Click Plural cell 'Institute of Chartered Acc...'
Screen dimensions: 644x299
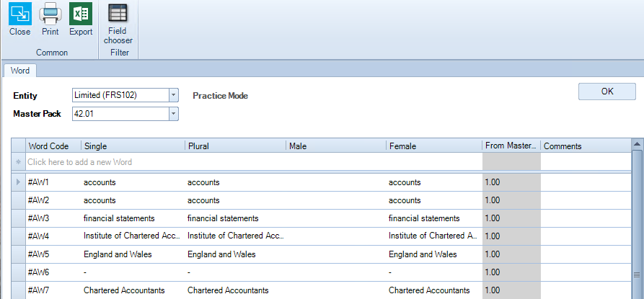click(x=235, y=236)
